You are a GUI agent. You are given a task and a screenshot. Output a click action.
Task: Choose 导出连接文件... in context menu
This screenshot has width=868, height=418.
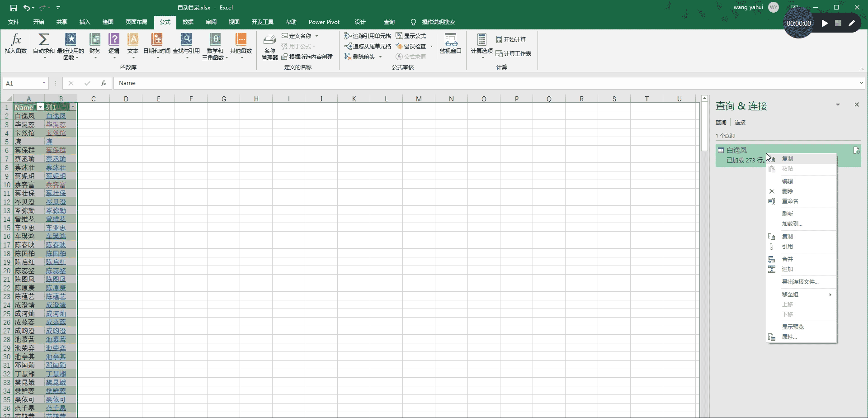(x=802, y=282)
